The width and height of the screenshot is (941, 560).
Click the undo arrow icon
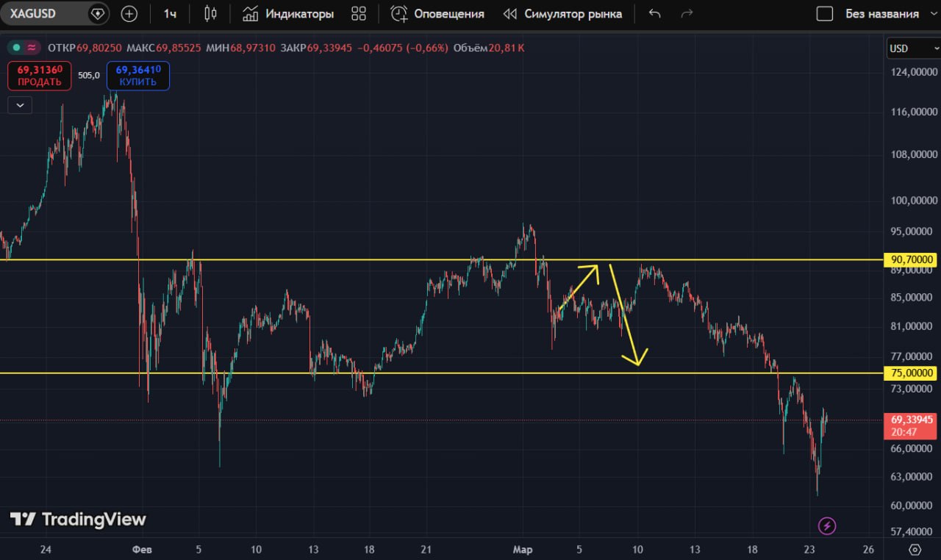pyautogui.click(x=655, y=14)
